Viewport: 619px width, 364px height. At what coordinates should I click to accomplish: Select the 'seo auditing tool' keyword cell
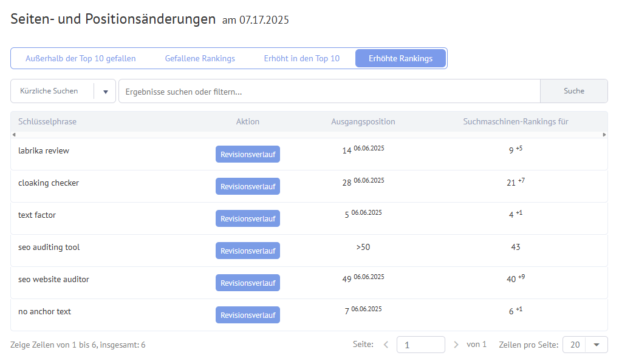pos(49,248)
